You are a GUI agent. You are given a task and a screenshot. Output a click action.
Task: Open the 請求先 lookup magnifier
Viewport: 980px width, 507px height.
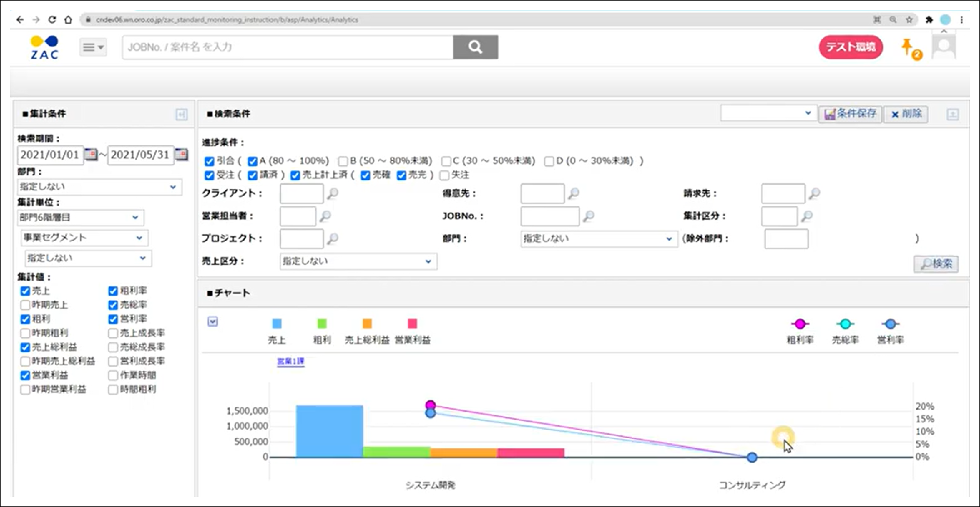pos(814,195)
